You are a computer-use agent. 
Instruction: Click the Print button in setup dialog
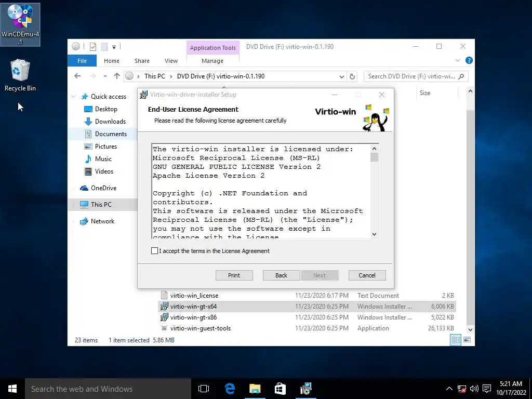tap(234, 275)
